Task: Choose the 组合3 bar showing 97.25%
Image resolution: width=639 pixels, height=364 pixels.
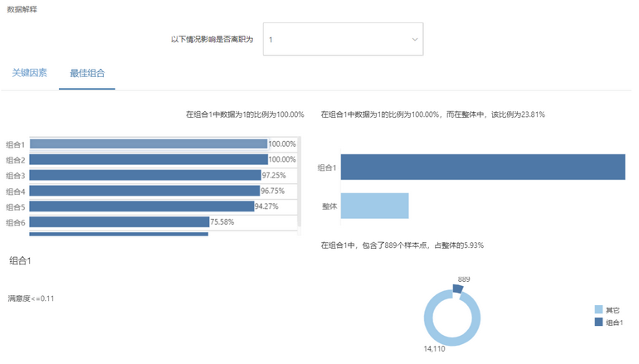Action: [x=145, y=175]
